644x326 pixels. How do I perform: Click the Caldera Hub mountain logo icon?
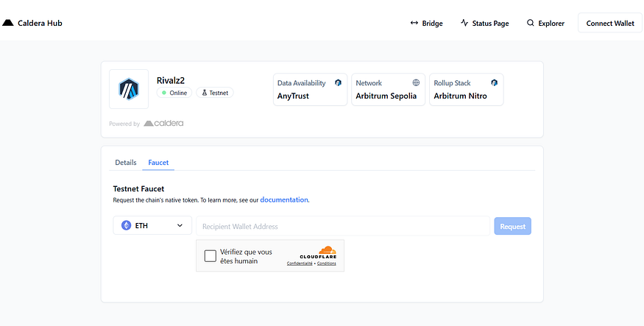[x=8, y=23]
